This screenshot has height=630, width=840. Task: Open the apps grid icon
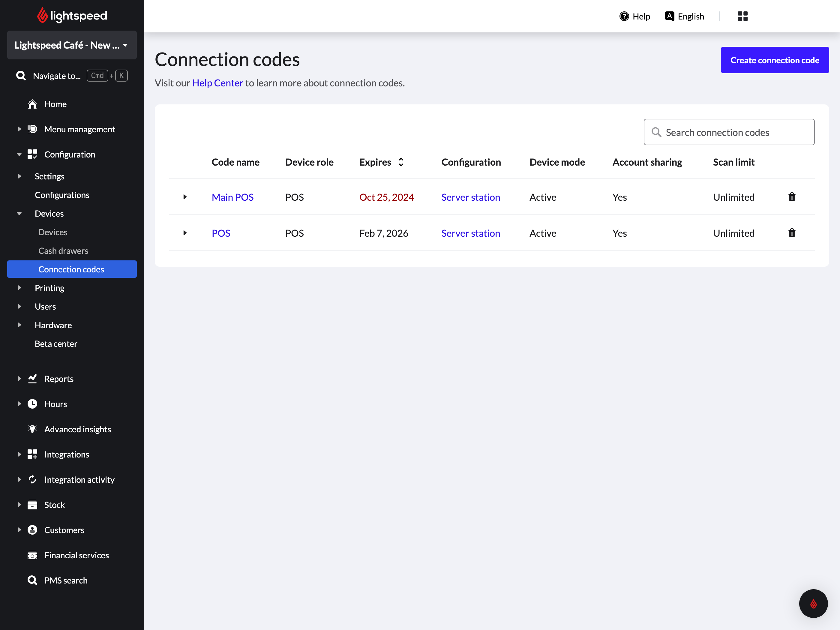[742, 16]
